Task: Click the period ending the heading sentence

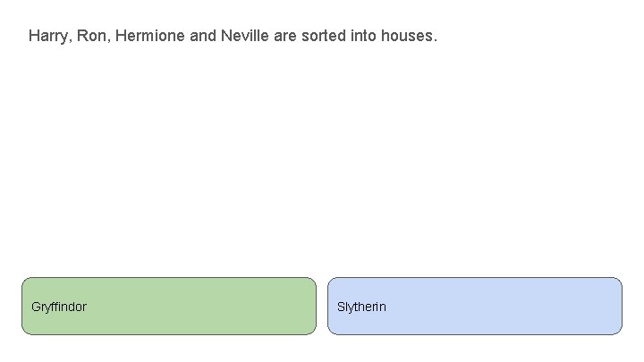Action: 436,40
